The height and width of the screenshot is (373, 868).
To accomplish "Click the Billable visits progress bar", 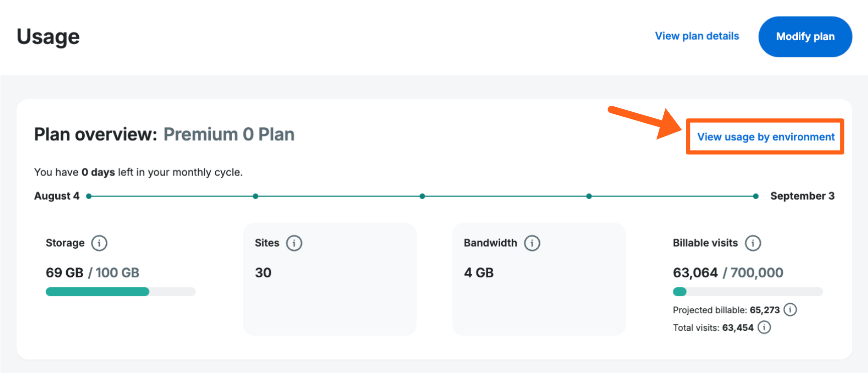I will [748, 292].
